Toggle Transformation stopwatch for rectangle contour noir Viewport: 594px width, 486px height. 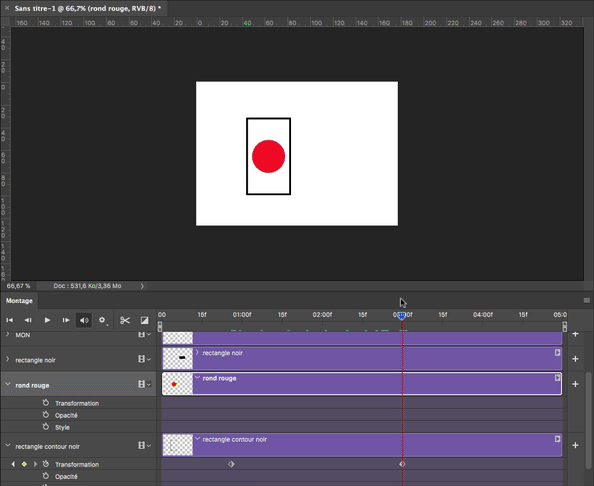(x=46, y=464)
